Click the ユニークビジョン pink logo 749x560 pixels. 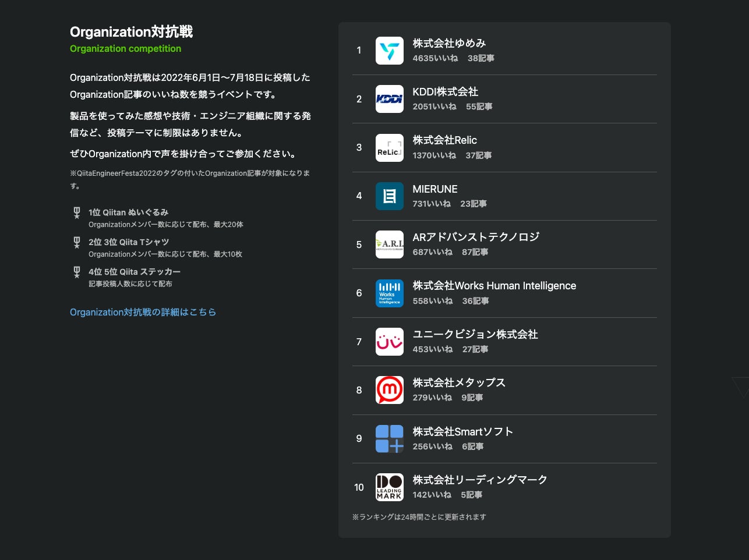coord(389,342)
